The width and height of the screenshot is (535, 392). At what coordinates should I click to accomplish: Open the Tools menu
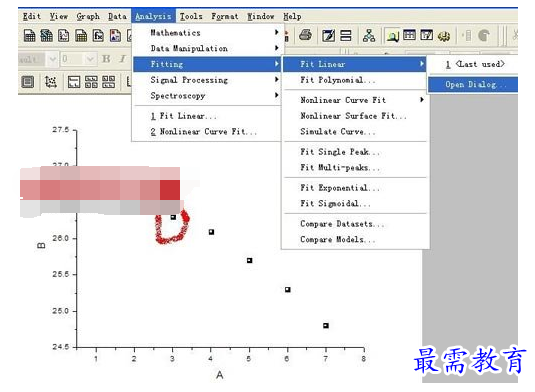191,16
